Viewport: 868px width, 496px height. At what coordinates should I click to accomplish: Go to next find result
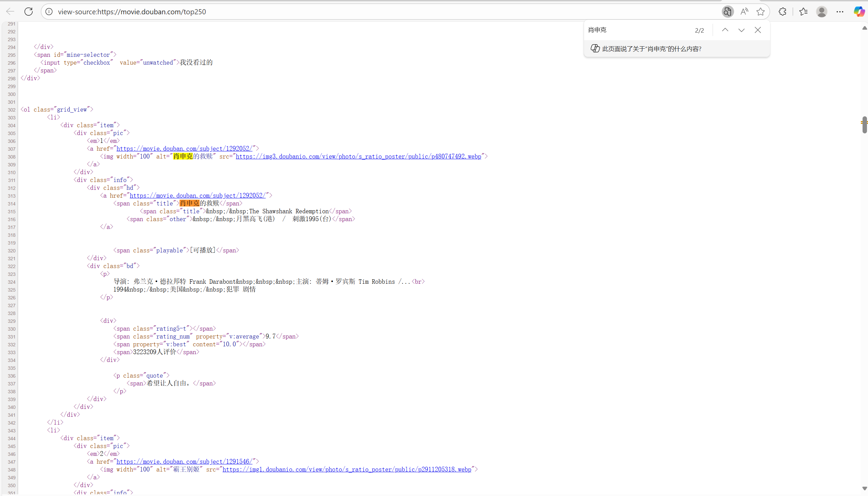(742, 30)
